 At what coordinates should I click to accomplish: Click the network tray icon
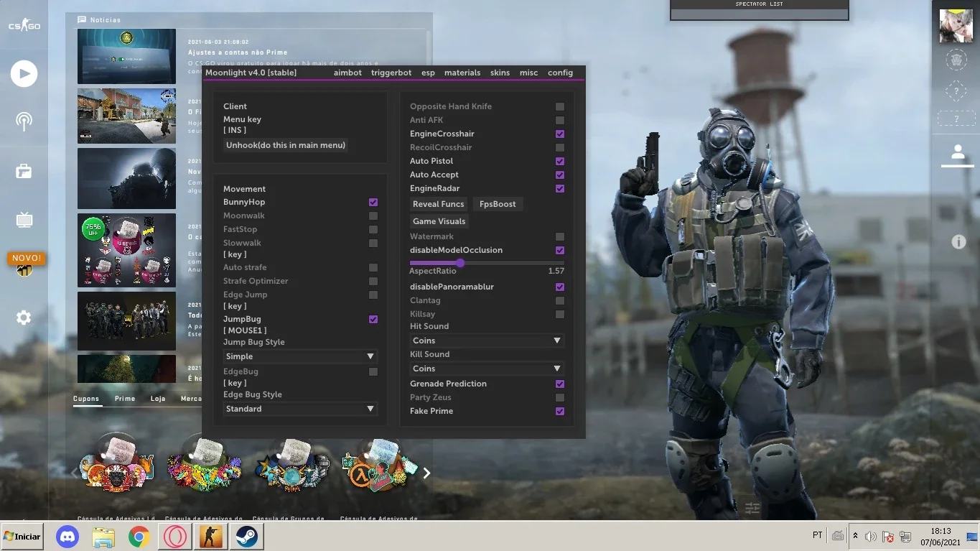[x=905, y=537]
